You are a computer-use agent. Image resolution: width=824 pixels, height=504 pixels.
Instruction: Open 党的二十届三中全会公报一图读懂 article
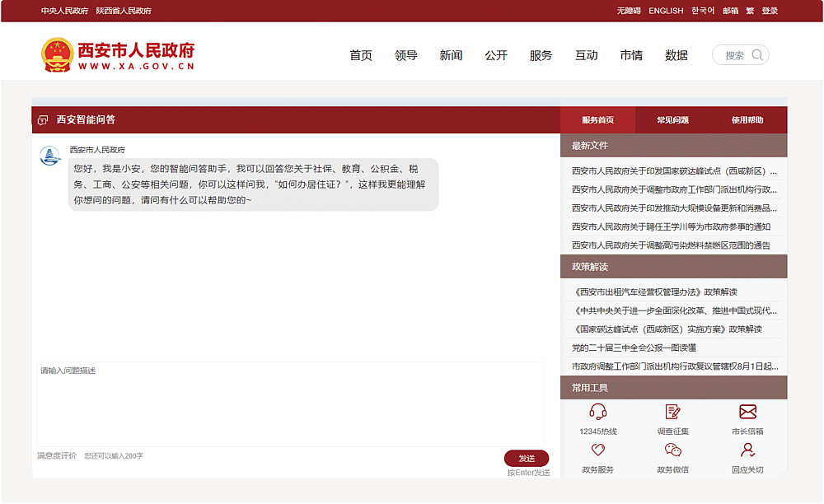click(x=634, y=348)
